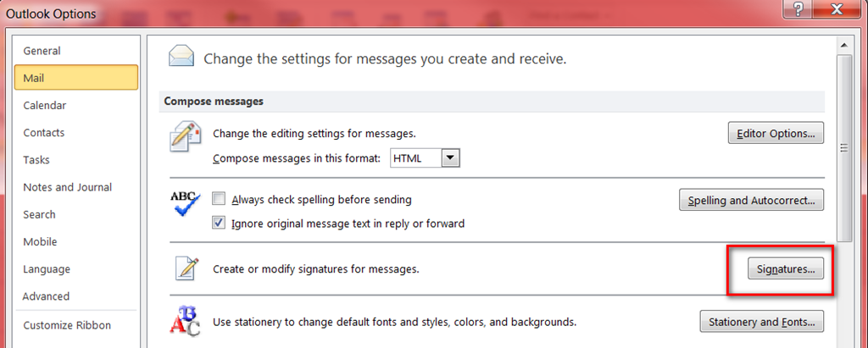Click the envelope icon beside the mail settings header
This screenshot has width=868, height=348.
tap(180, 57)
